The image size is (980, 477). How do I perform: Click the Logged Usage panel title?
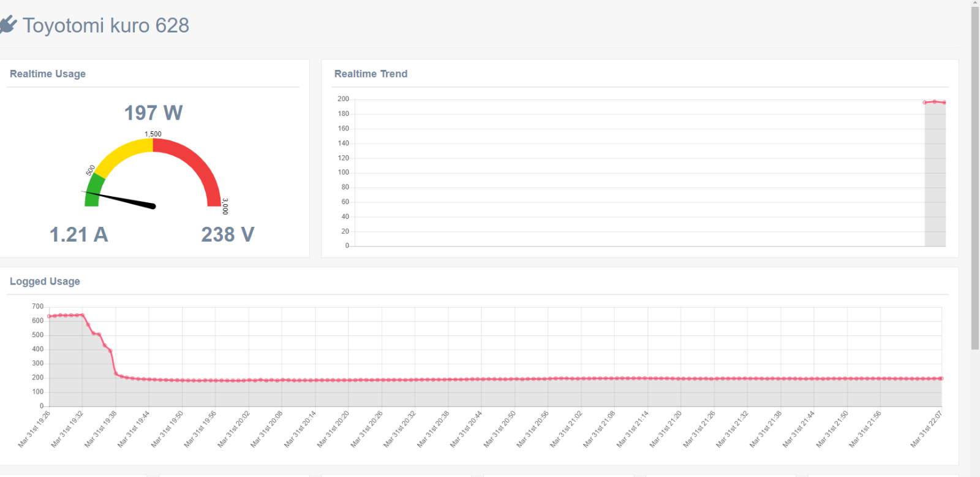click(x=45, y=281)
